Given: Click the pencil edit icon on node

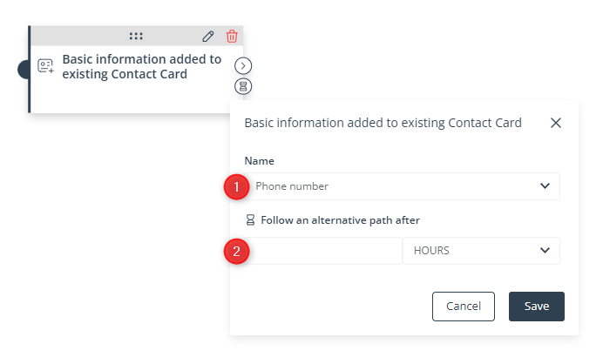Looking at the screenshot, I should point(208,36).
